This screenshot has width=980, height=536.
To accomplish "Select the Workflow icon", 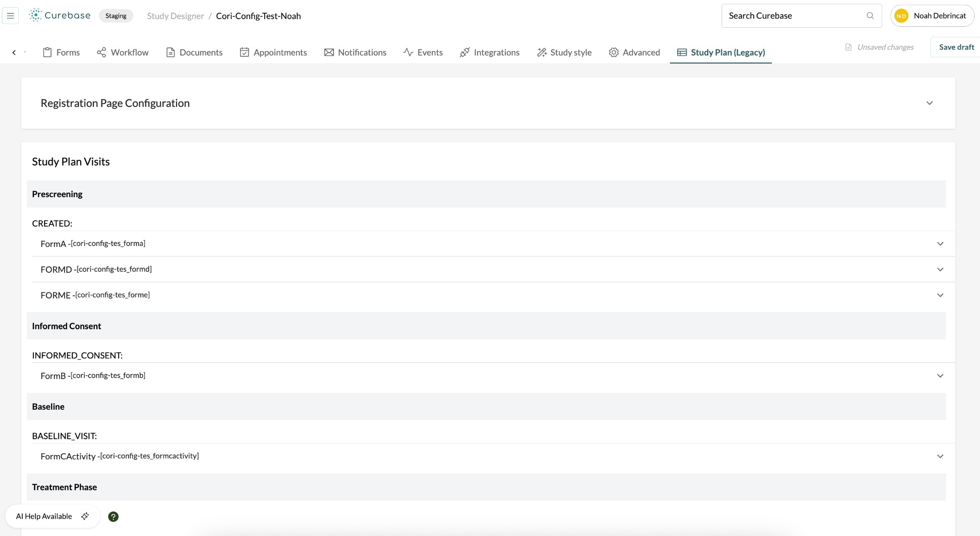I will pos(101,52).
